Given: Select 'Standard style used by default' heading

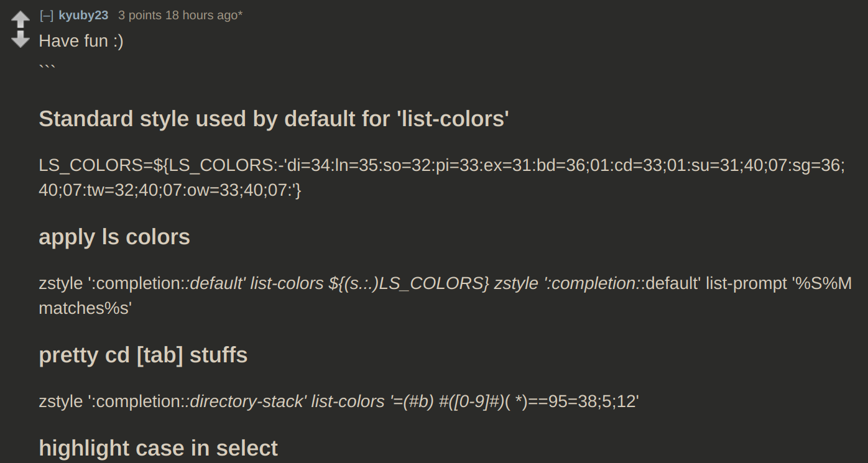Looking at the screenshot, I should point(274,118).
